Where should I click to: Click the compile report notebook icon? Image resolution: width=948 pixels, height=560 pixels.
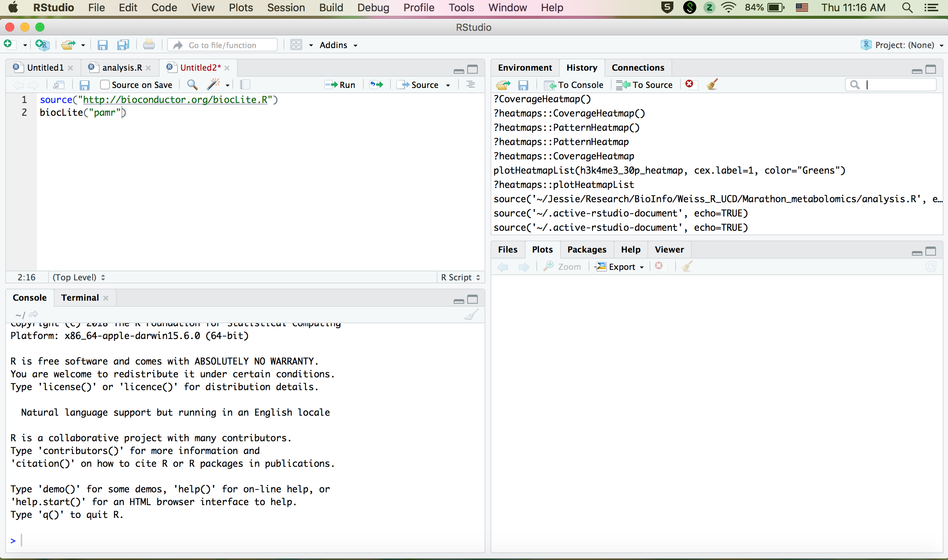(x=245, y=85)
